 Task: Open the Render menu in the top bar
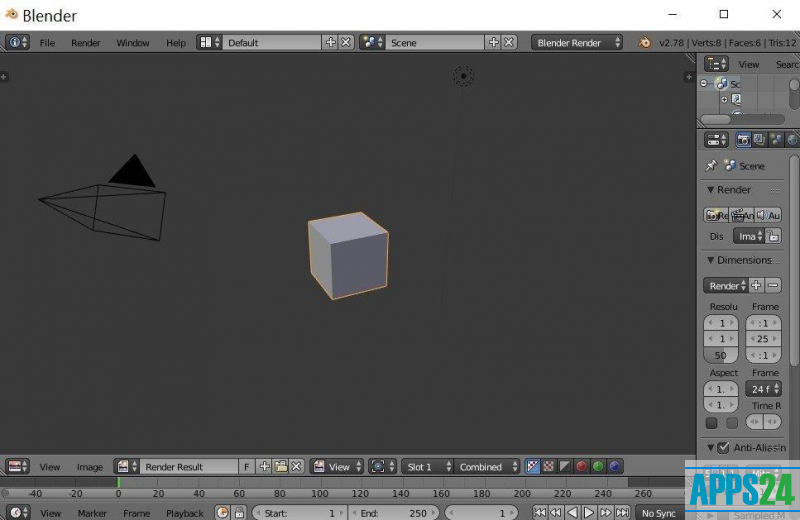(x=85, y=43)
